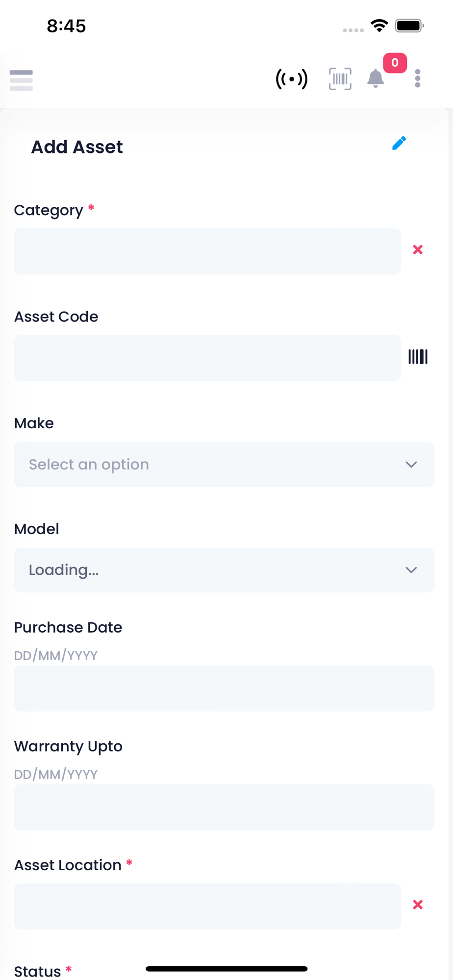Expand the Model dropdown chevron

point(411,570)
